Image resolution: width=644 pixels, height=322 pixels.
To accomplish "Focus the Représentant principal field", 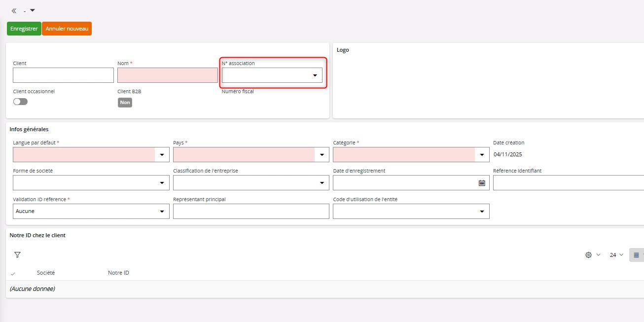I will point(251,211).
